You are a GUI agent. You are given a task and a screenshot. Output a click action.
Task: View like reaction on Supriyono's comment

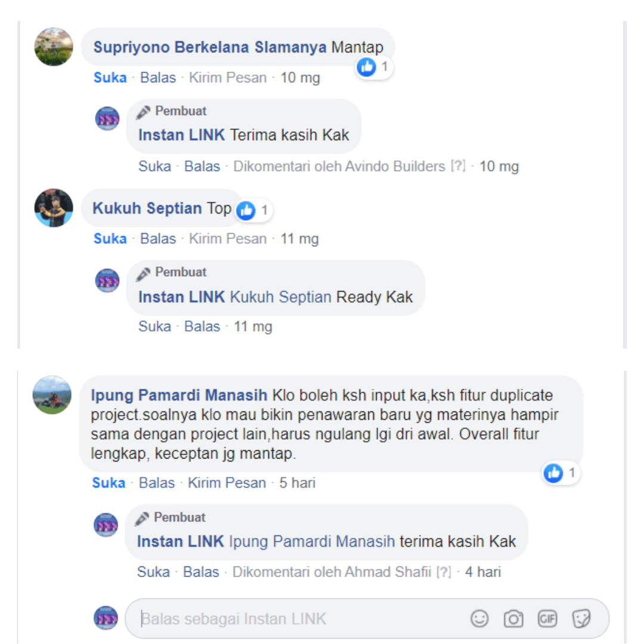pyautogui.click(x=373, y=67)
